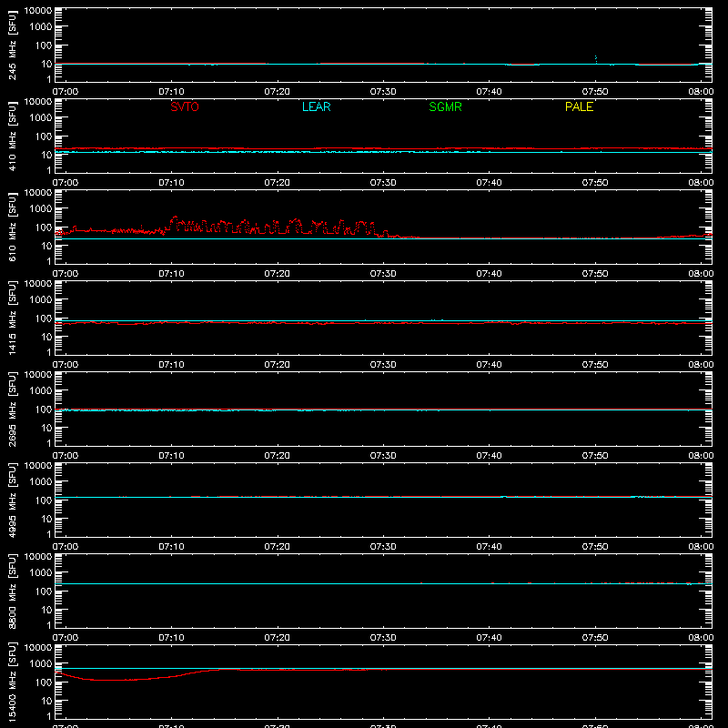Click the red SVTO station legend label
The height and width of the screenshot is (728, 728).
click(185, 106)
